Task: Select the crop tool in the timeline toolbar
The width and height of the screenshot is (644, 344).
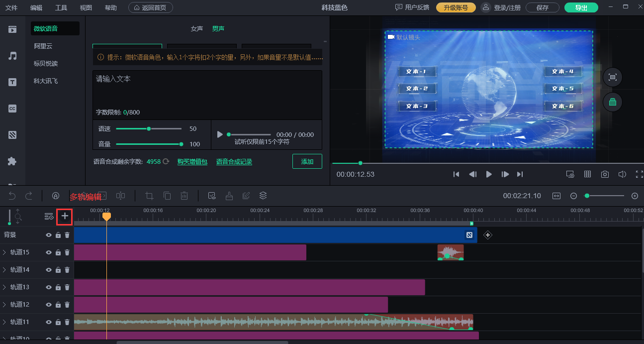Action: [x=149, y=195]
